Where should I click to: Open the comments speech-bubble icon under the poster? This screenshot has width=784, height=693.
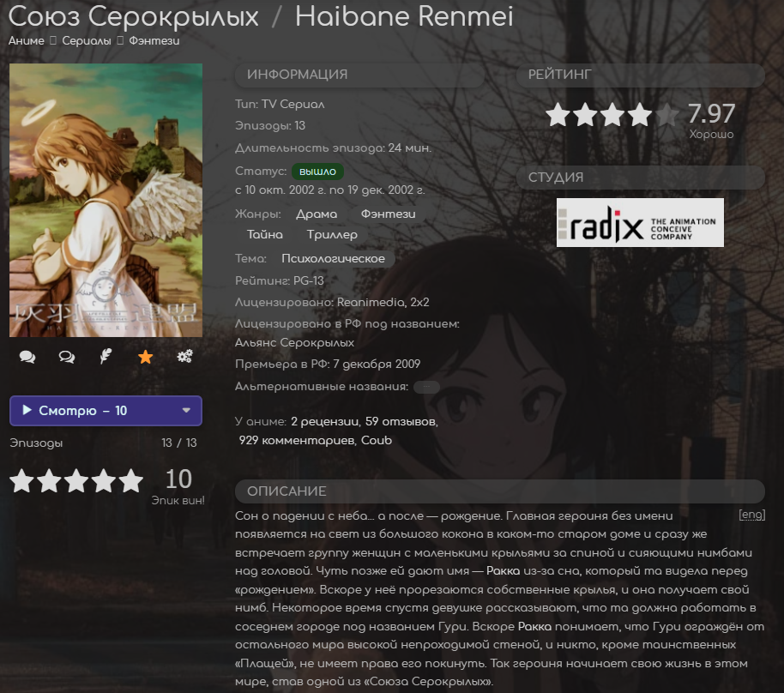tap(27, 357)
